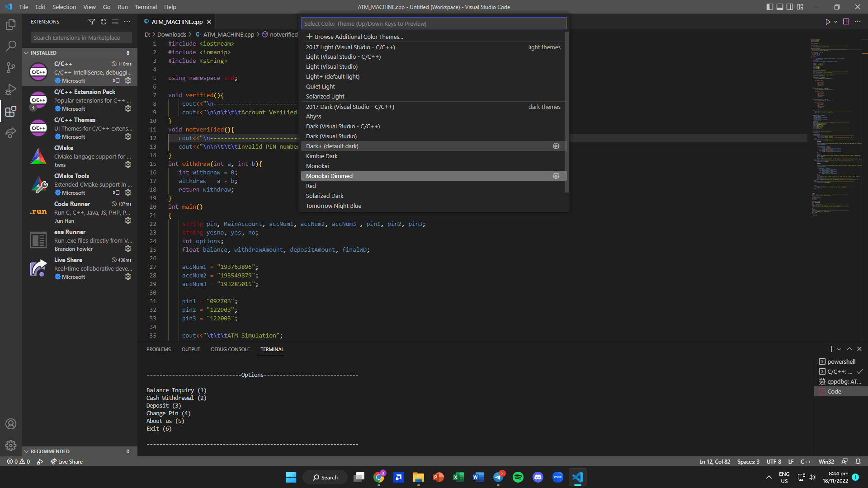This screenshot has width=868, height=488.
Task: Filter extensions in the Extensions panel
Action: click(x=92, y=21)
